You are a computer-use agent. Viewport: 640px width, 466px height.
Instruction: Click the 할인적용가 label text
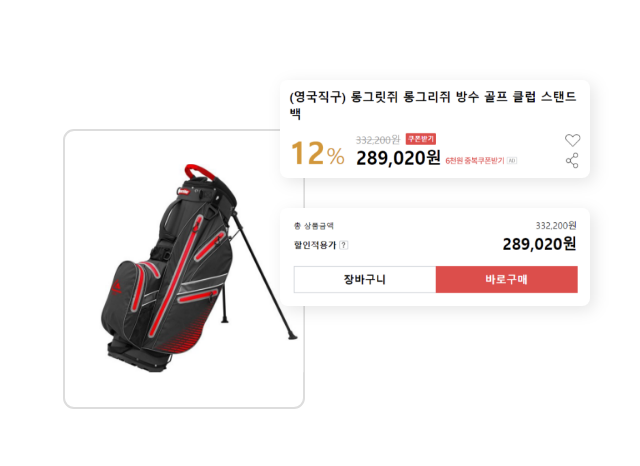[x=315, y=245]
